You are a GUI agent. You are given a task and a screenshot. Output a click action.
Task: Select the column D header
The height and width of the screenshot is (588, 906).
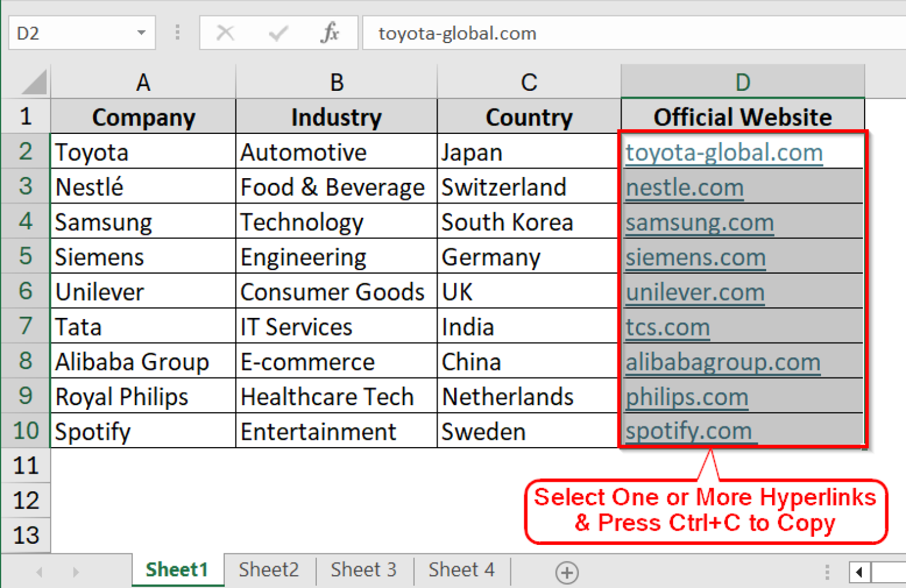pos(742,81)
